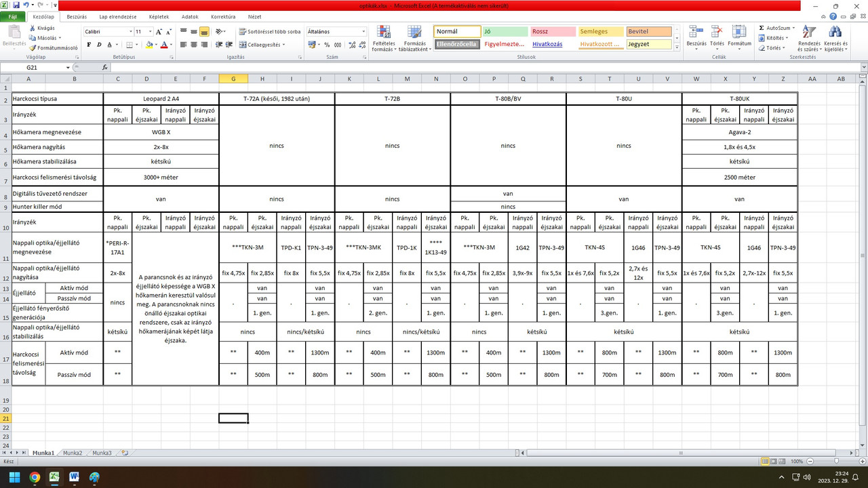Switch to Normal view in status bar
The image size is (868, 488).
point(764,461)
